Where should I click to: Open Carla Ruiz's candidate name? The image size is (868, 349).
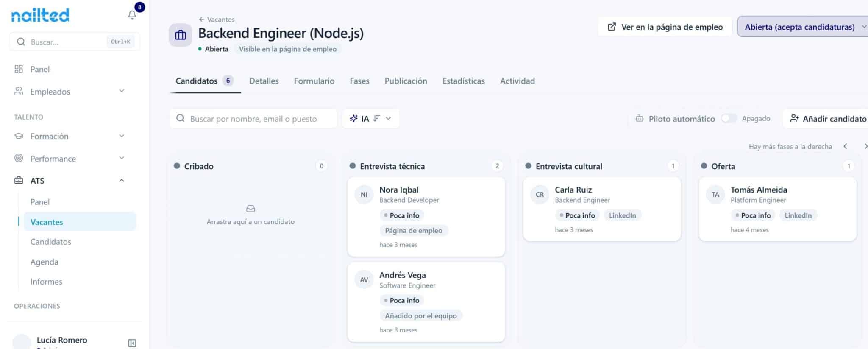tap(573, 190)
